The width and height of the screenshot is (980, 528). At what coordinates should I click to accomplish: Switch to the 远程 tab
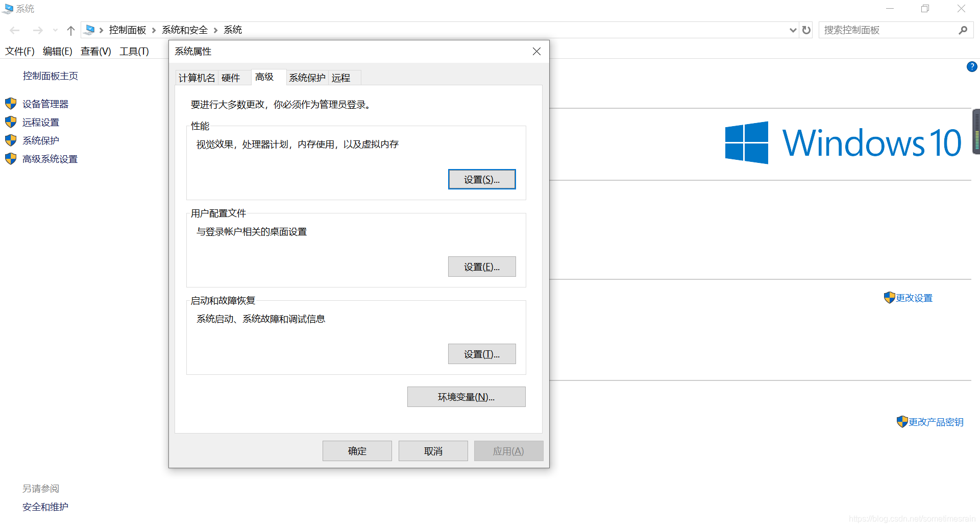coord(342,77)
